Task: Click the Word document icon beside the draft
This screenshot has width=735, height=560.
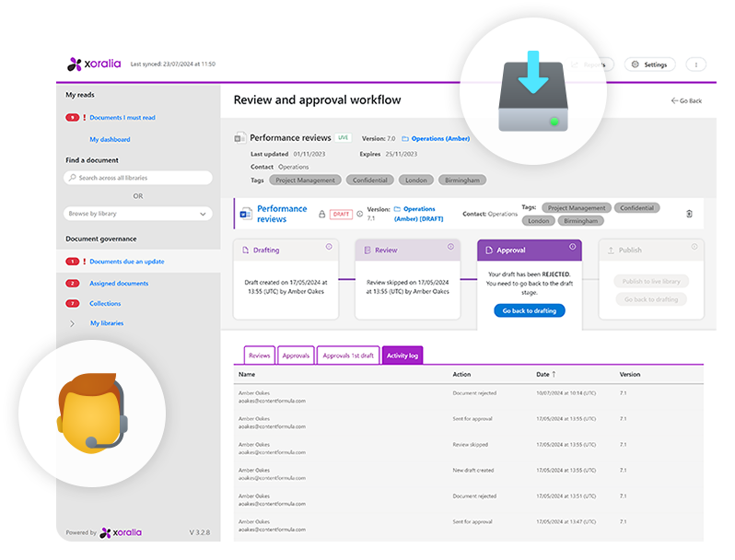Action: click(x=245, y=214)
